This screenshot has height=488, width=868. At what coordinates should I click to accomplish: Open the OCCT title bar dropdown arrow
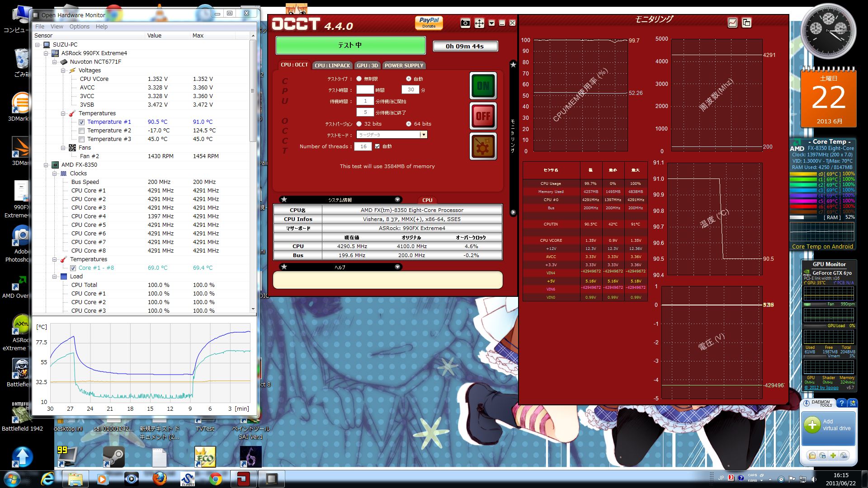(x=492, y=23)
